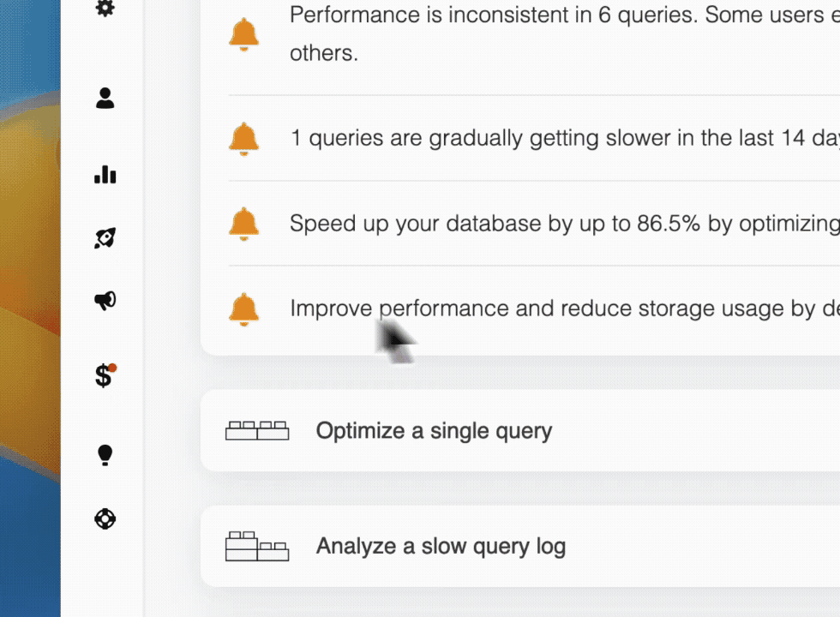Click the lightbulb tips icon

[x=105, y=455]
